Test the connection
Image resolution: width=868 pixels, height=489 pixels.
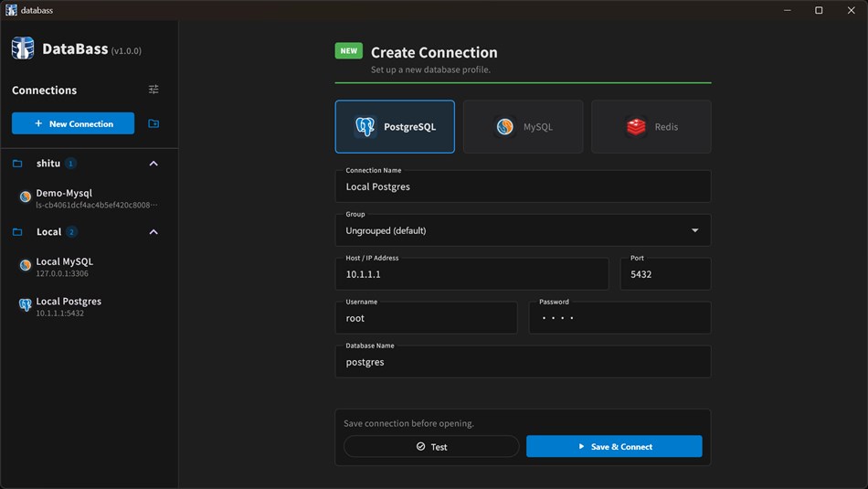(x=431, y=446)
